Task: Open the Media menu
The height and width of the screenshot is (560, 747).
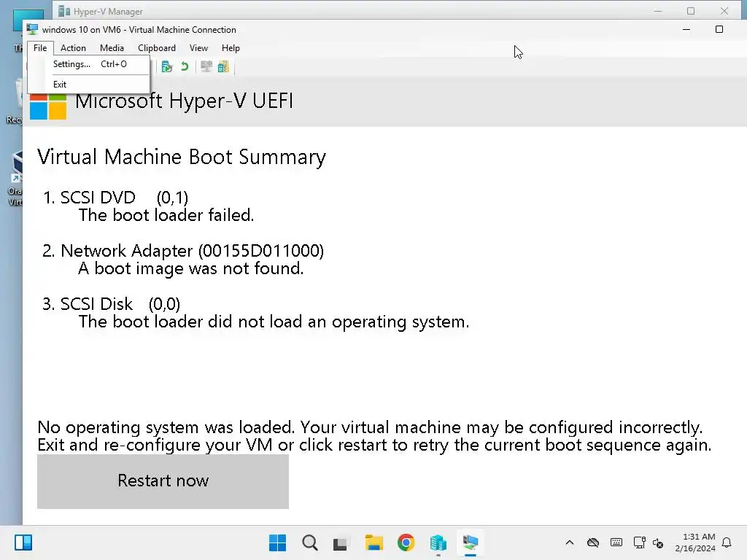Action: pyautogui.click(x=112, y=48)
